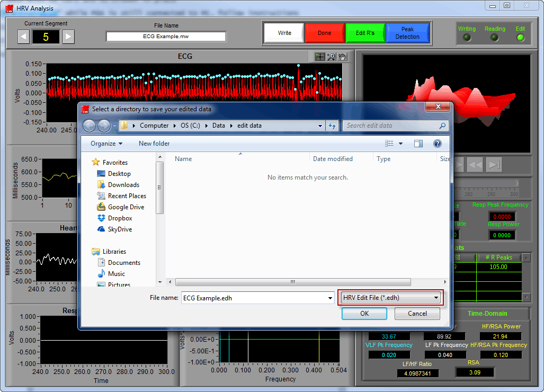Click the Time-Domain tab
Viewport: 544px width, 392px height.
point(487,314)
